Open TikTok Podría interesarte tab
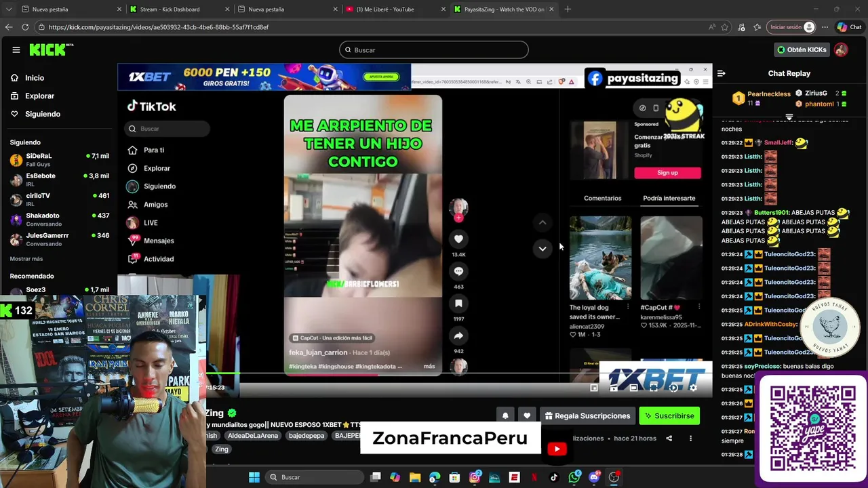Viewport: 868px width, 488px height. click(669, 198)
